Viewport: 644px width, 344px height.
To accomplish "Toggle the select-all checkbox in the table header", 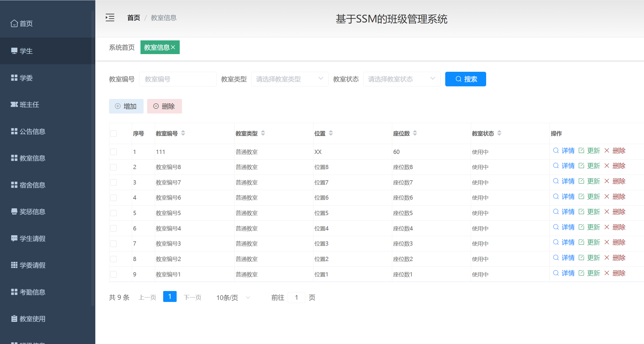I will pos(113,133).
